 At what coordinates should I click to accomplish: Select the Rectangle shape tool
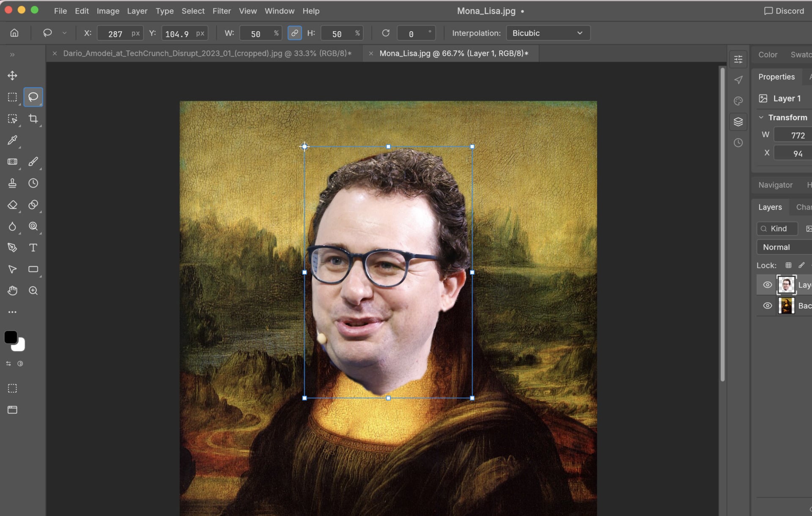coord(33,269)
